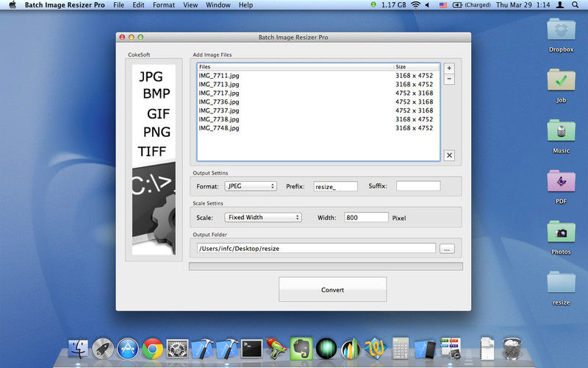
Task: Select the row IMG_7736.jpg
Action: pos(318,102)
